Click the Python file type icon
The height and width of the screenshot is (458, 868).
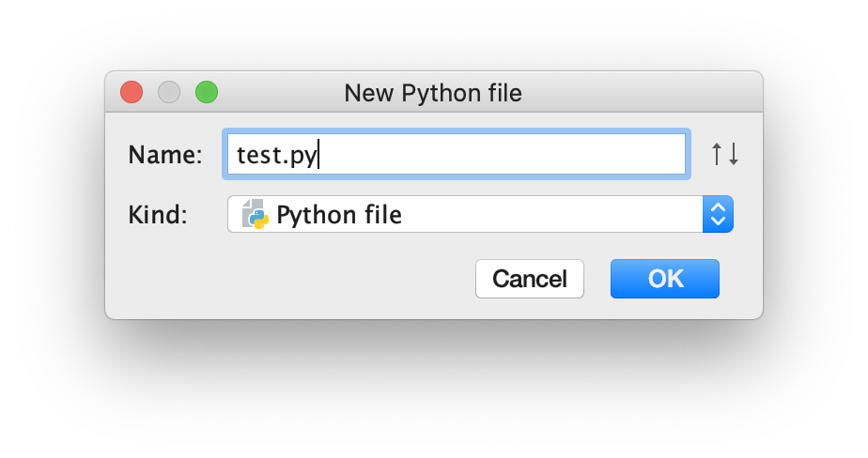click(x=255, y=214)
